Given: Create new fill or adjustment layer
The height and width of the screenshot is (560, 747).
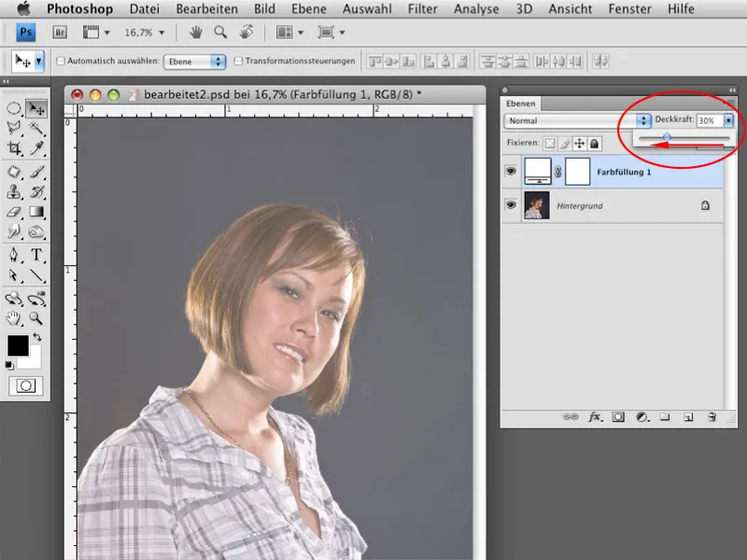Looking at the screenshot, I should [x=642, y=417].
